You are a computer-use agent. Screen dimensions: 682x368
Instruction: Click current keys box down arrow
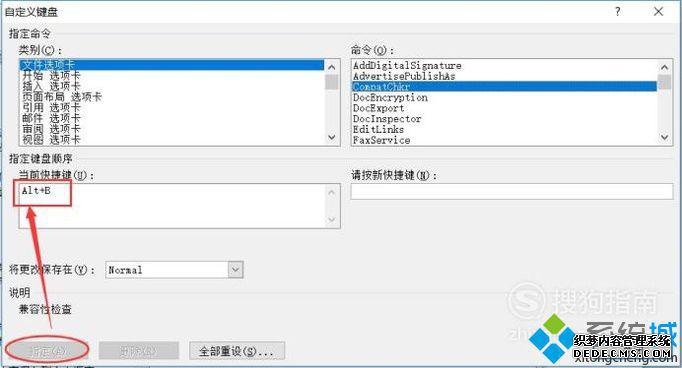point(331,220)
